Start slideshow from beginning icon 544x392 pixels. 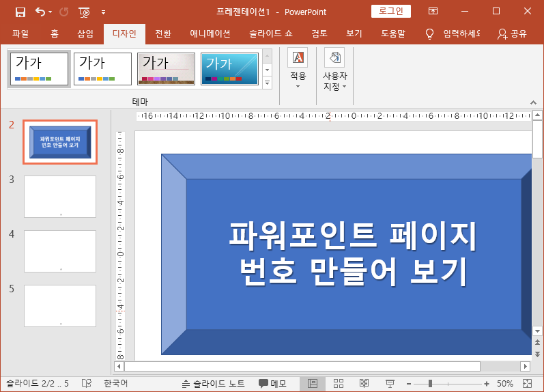pos(85,12)
